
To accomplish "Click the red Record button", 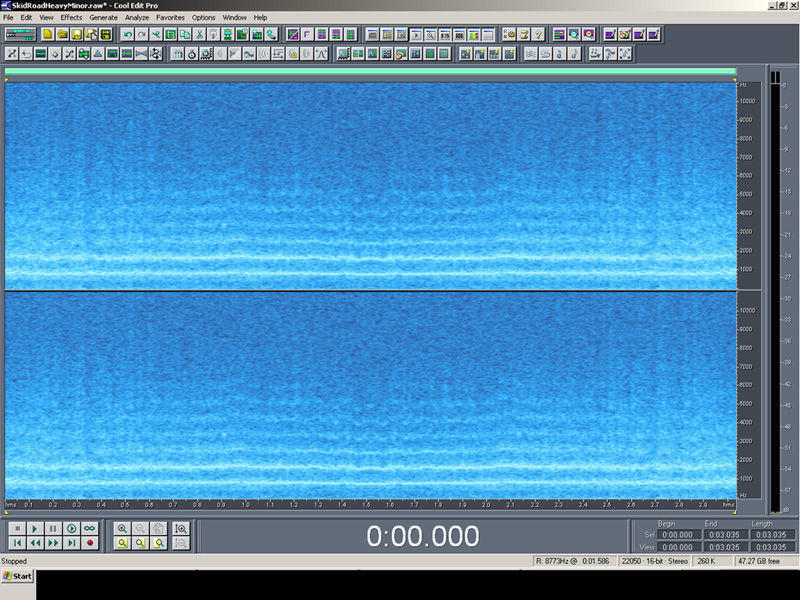I will pos(90,543).
